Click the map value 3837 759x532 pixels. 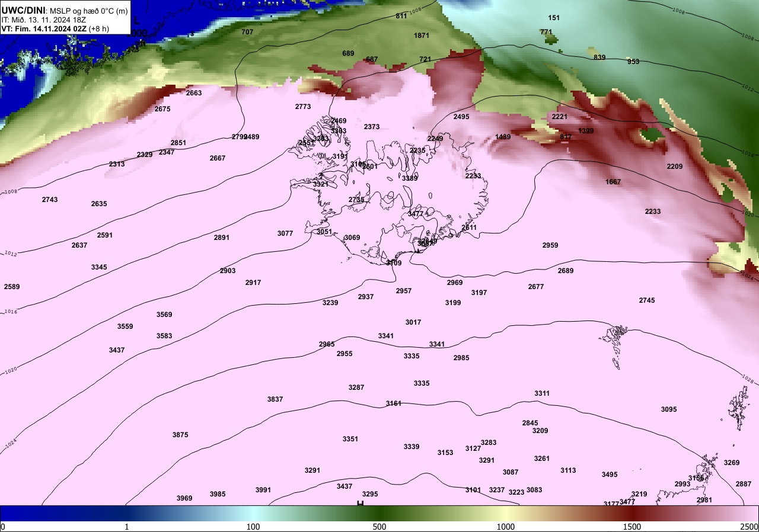click(x=275, y=399)
